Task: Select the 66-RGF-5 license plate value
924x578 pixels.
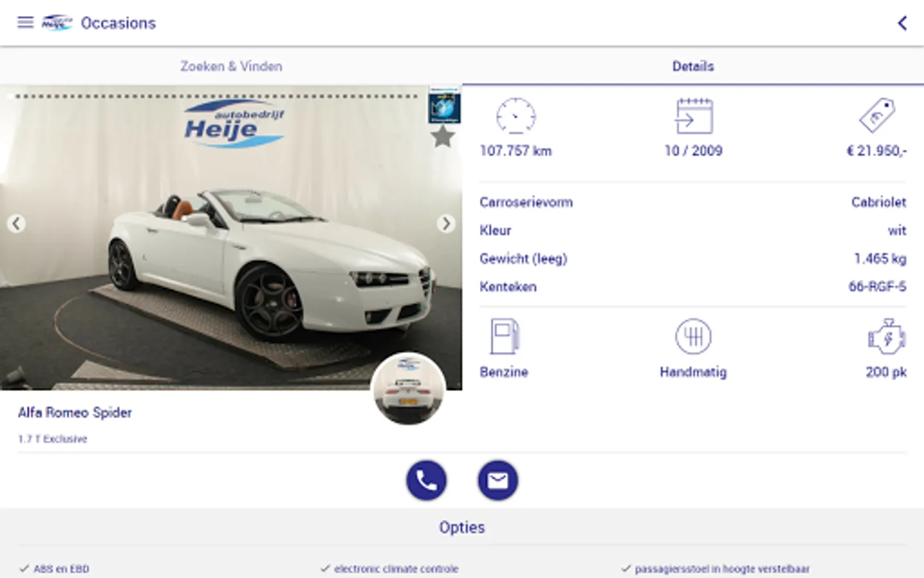Action: pos(877,287)
